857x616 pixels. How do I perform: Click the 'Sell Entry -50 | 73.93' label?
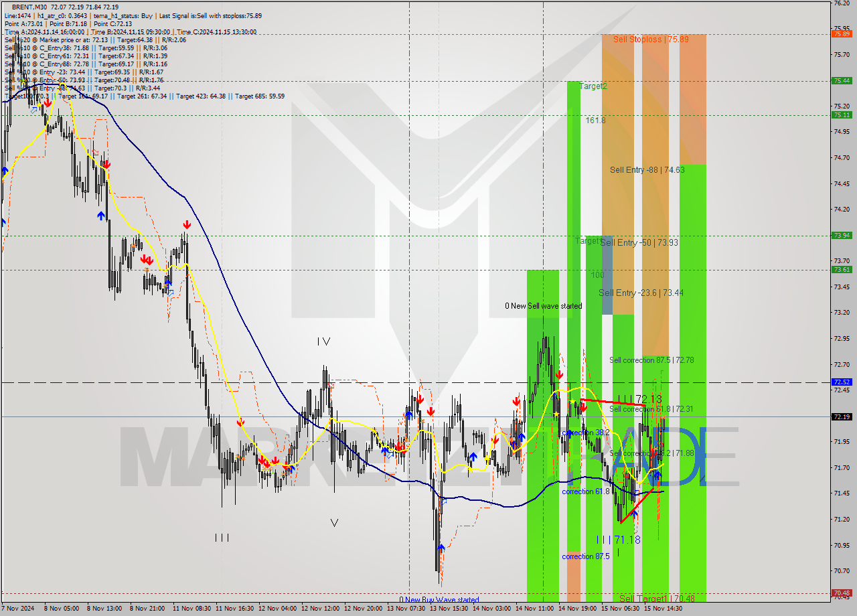pyautogui.click(x=639, y=242)
